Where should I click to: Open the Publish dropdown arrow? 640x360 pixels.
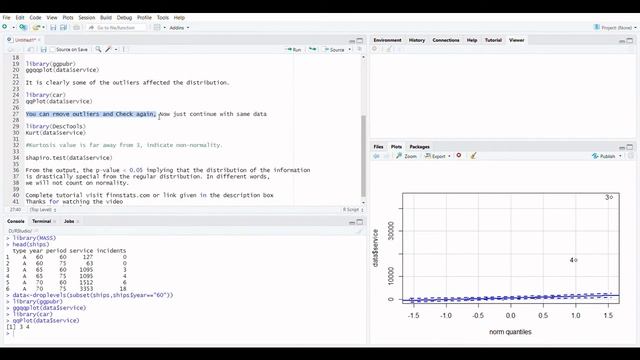(x=620, y=156)
